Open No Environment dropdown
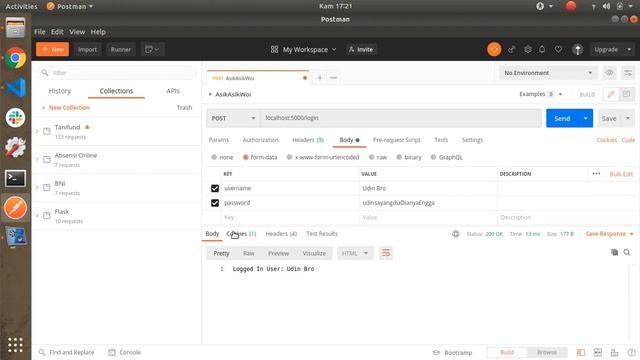640x360 pixels. pyautogui.click(x=548, y=73)
